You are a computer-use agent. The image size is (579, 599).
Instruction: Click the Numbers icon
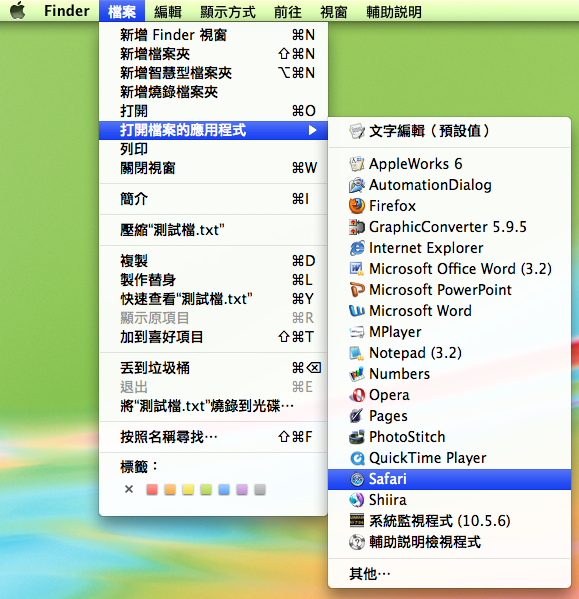357,374
